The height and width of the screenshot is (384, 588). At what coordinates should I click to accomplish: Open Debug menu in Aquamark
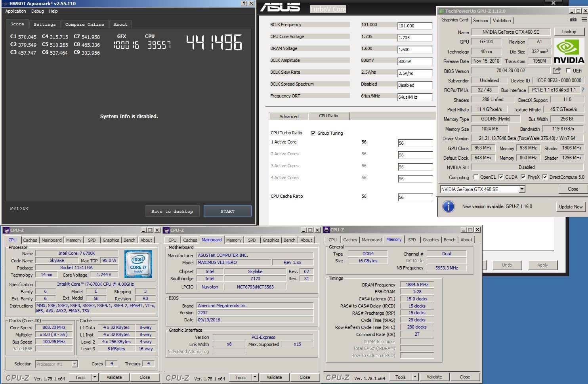pyautogui.click(x=38, y=11)
